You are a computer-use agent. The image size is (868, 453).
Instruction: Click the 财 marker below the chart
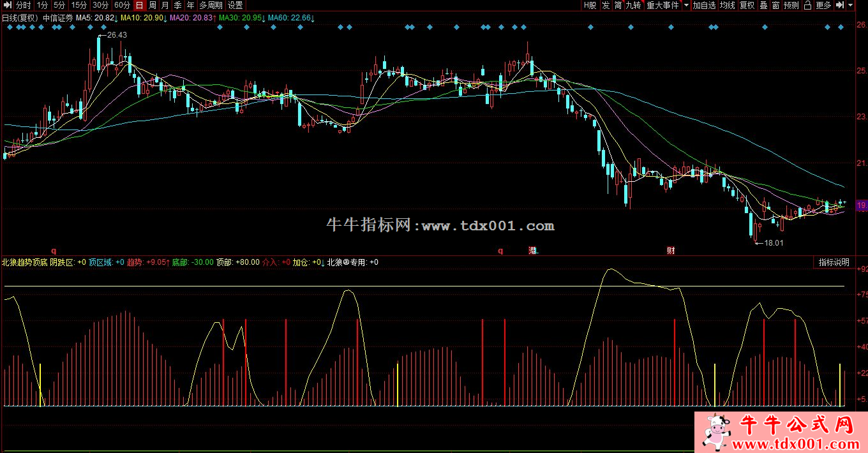[x=671, y=251]
